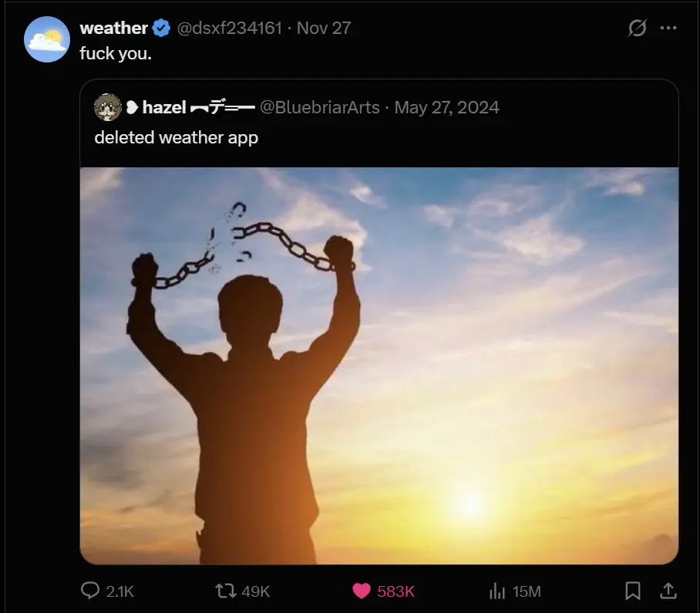Click the May 27, 2024 date

point(446,108)
